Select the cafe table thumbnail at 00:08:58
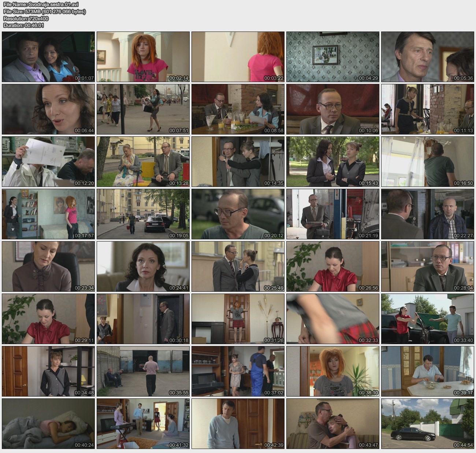This screenshot has width=476, height=453. pyautogui.click(x=238, y=109)
